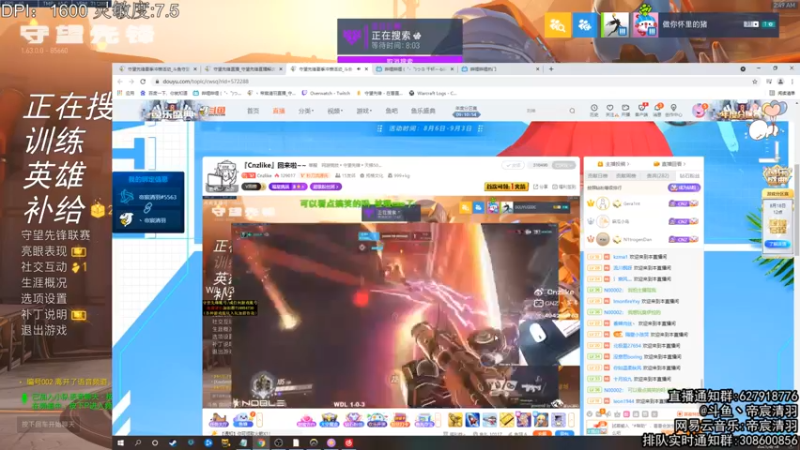The height and width of the screenshot is (450, 800).
Task: Select 补给 in Overwatch menu
Action: (x=55, y=210)
